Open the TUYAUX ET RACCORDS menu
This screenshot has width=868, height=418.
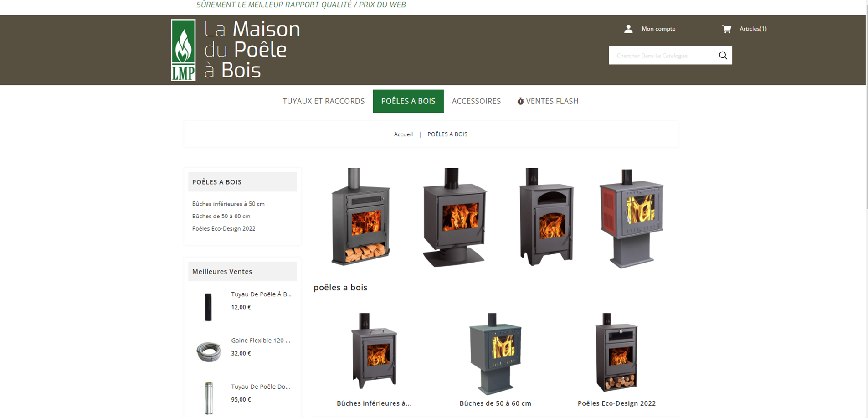point(324,101)
